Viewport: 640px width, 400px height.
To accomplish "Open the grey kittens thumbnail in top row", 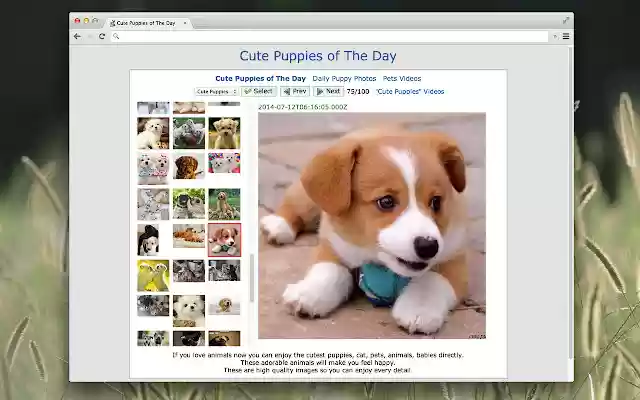I will coord(189,133).
